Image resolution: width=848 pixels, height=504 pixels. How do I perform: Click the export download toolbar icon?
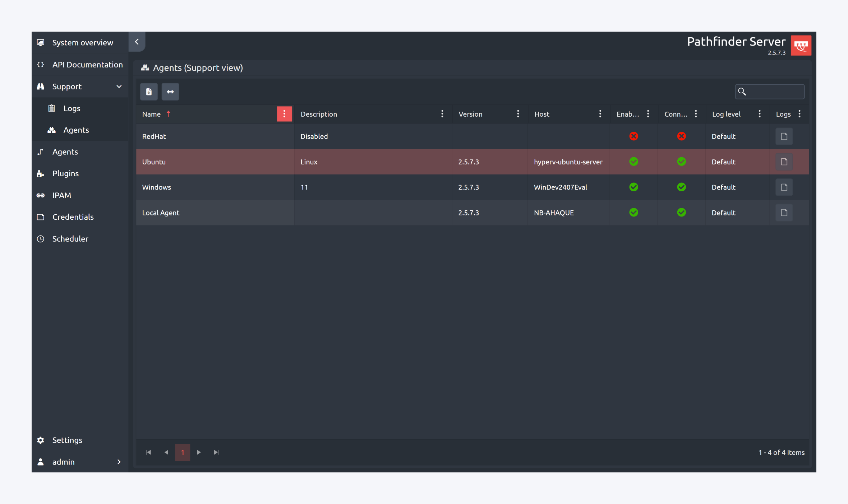(149, 92)
